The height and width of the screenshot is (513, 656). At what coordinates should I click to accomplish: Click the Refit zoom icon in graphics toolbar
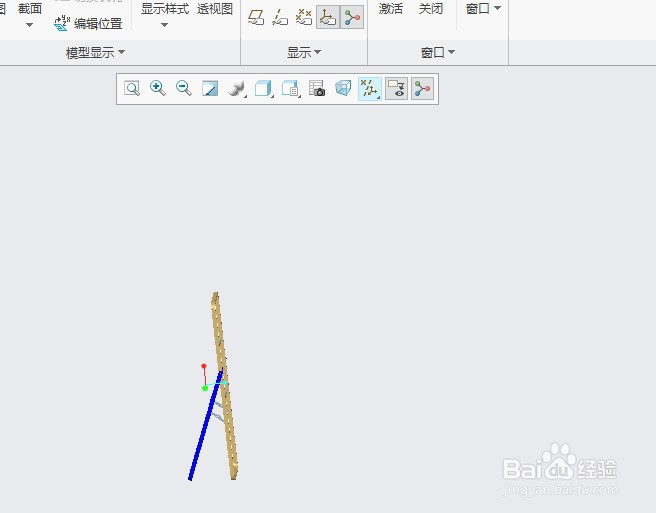pos(132,89)
